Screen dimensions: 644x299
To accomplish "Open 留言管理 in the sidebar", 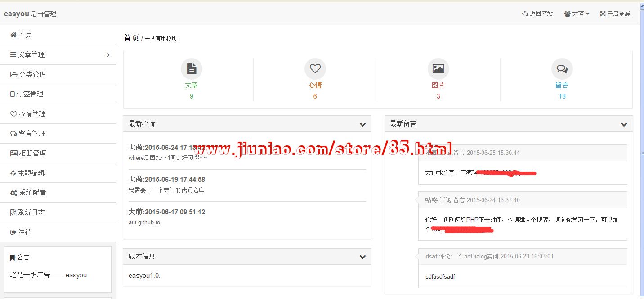I will tap(58, 134).
